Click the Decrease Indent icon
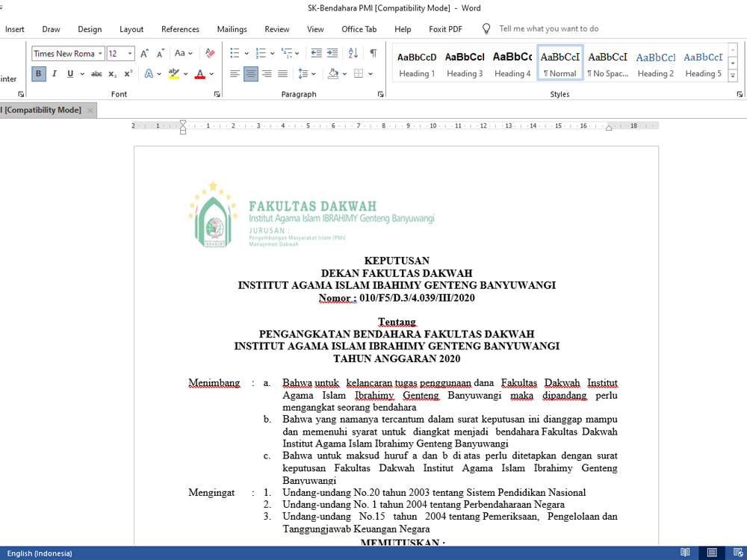The image size is (747, 560). [316, 53]
